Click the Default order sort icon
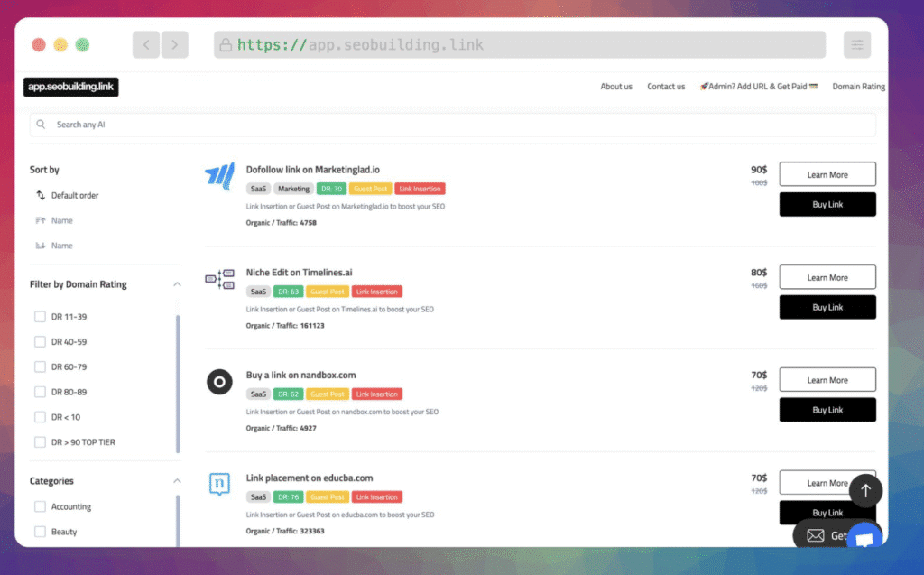Screen dimensions: 924x575 coord(41,195)
